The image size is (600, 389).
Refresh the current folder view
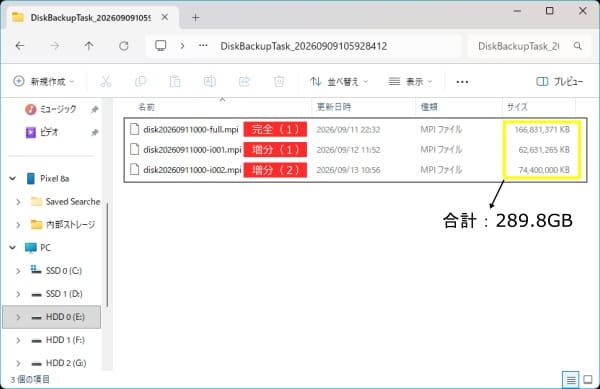[124, 46]
